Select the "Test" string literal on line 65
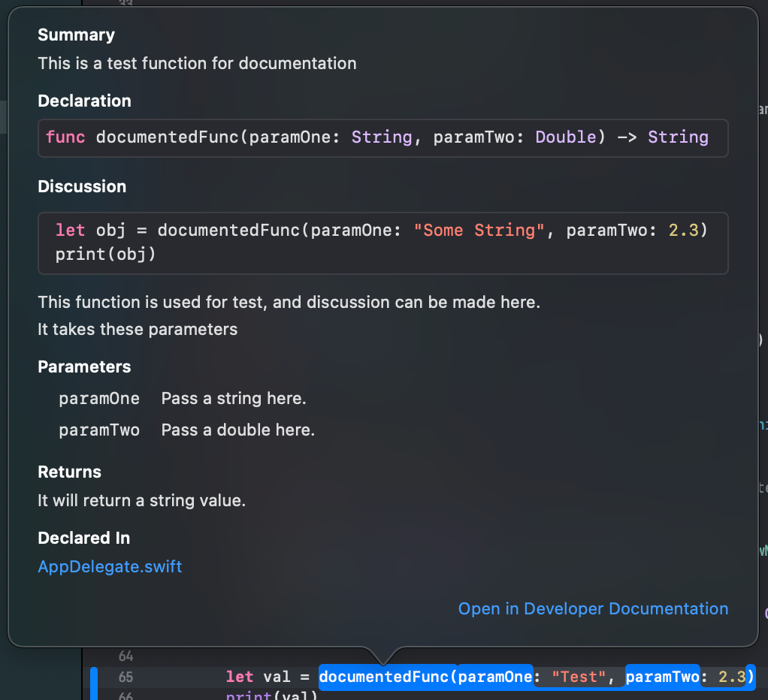768x700 pixels. [x=580, y=677]
